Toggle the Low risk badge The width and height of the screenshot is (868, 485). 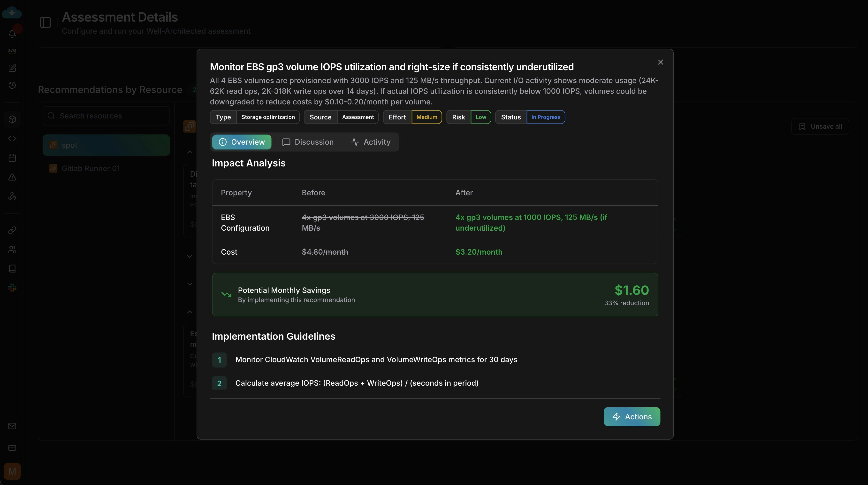coord(481,117)
